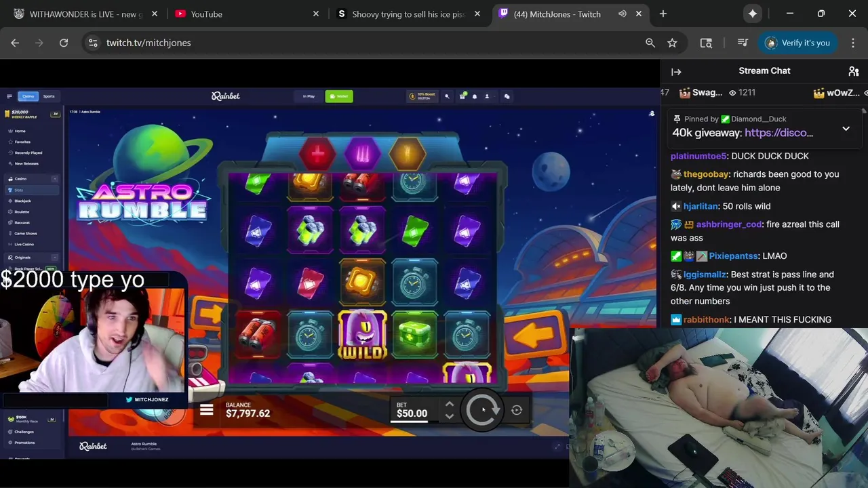Click address bar twitch.tv/mitchjones
Image resolution: width=868 pixels, height=488 pixels.
point(149,43)
